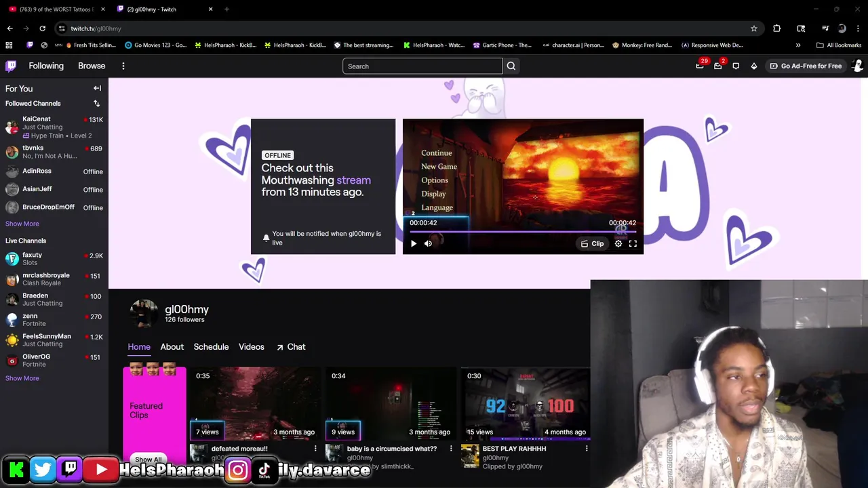The height and width of the screenshot is (488, 868).
Task: Sort the Followed Channels list
Action: [x=96, y=104]
